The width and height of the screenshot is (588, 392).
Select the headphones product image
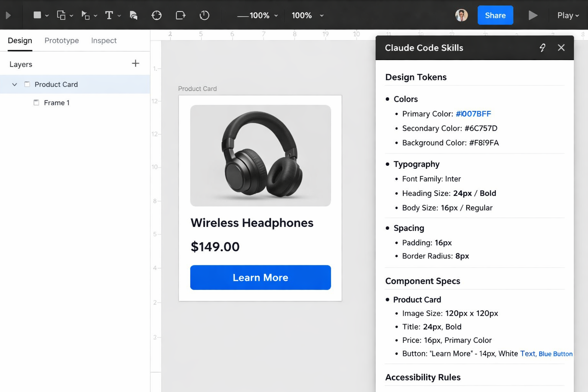[260, 155]
